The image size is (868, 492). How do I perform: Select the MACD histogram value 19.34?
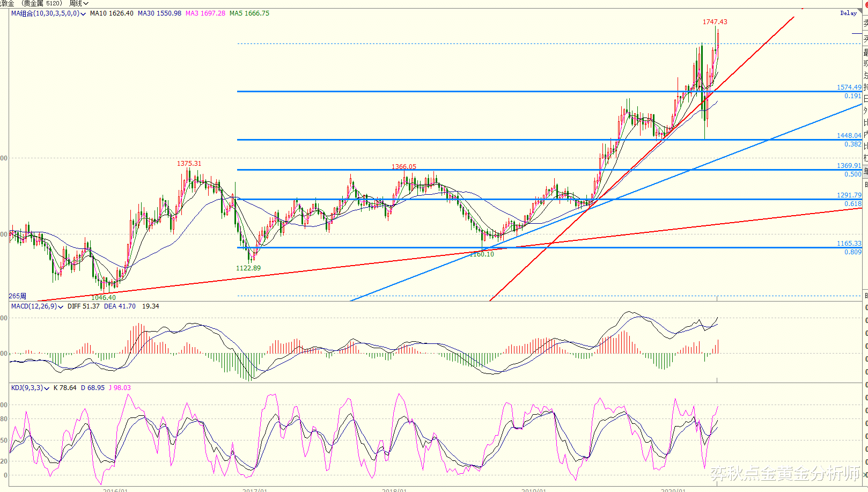point(150,306)
